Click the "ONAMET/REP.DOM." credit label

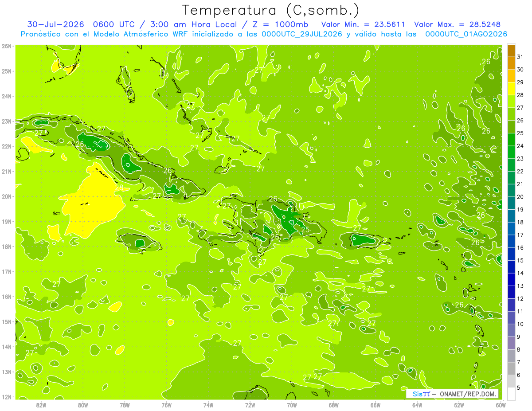(468, 394)
